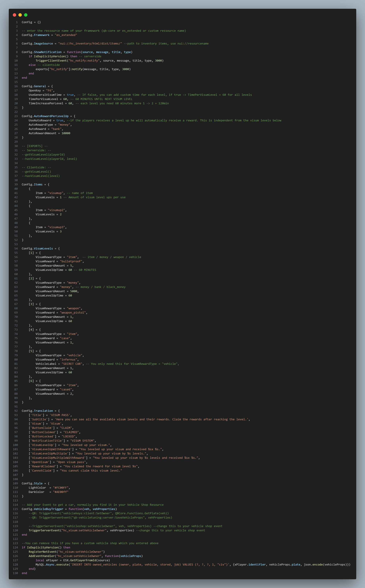Click the "es_extended" string assigned to Config.Framework
365x588 pixels.
66,35
